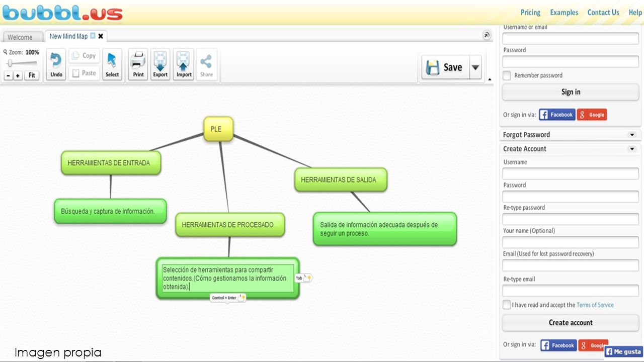Click the fullscreen toggle icon near tabs
The image size is (644, 362).
click(x=487, y=35)
